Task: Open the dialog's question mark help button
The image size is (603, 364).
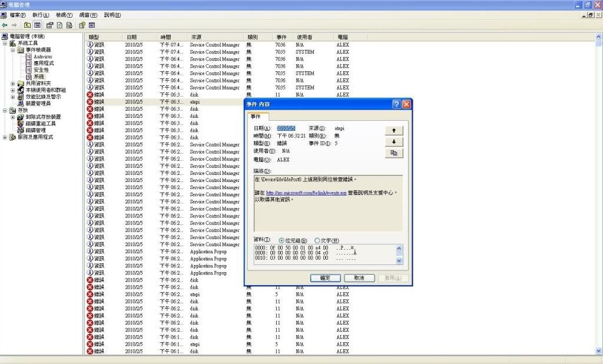Action: [396, 104]
